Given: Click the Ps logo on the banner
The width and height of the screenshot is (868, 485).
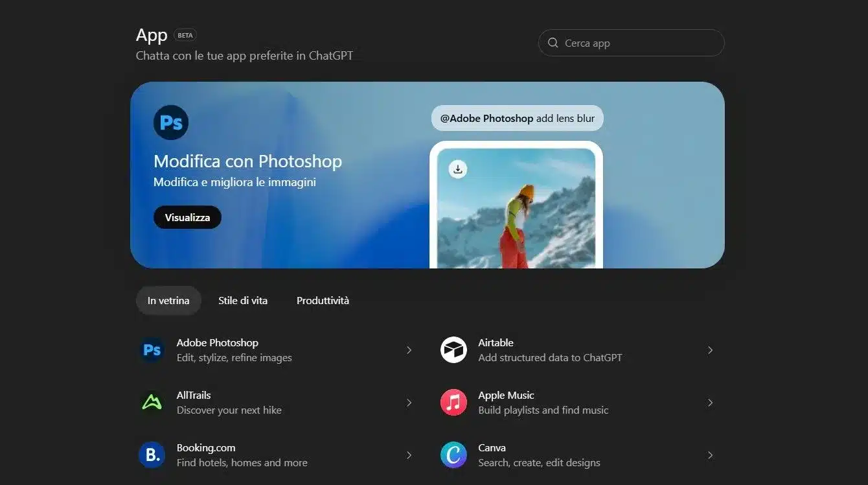Looking at the screenshot, I should (x=170, y=123).
